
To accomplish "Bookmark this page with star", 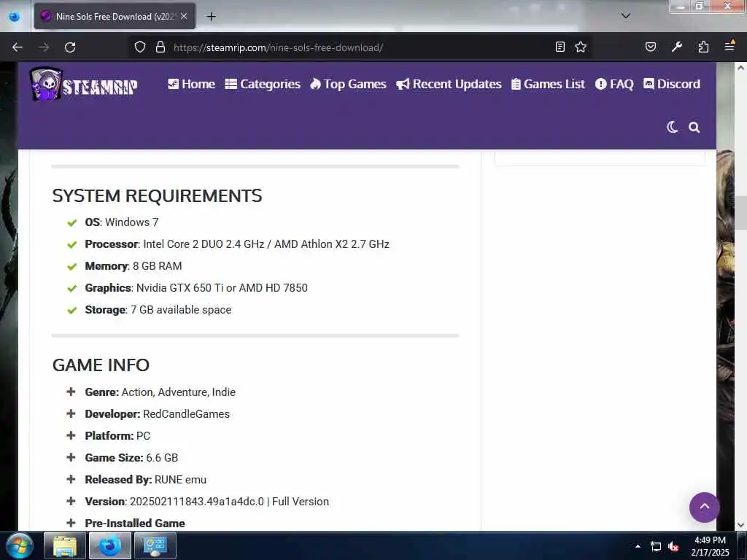I will [580, 47].
